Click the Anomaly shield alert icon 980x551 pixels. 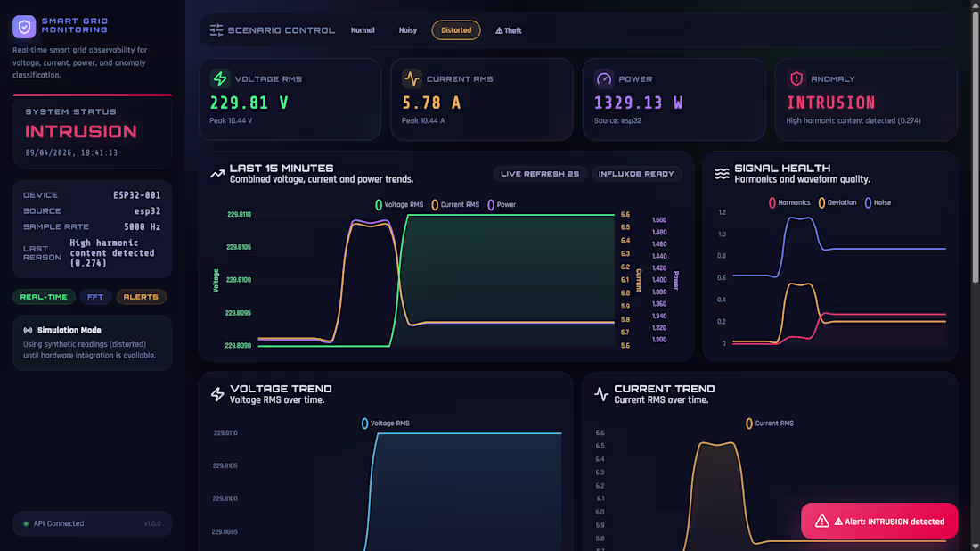click(796, 78)
